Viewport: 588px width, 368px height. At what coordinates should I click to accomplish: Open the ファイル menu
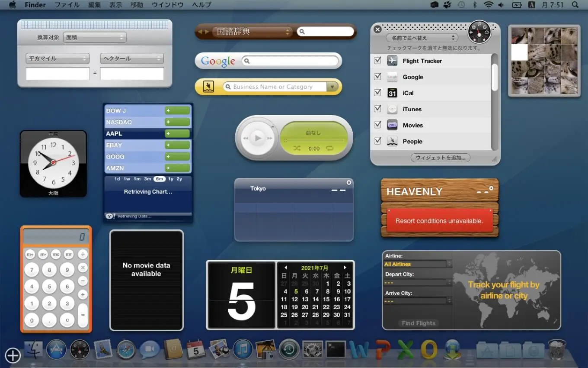(x=67, y=5)
